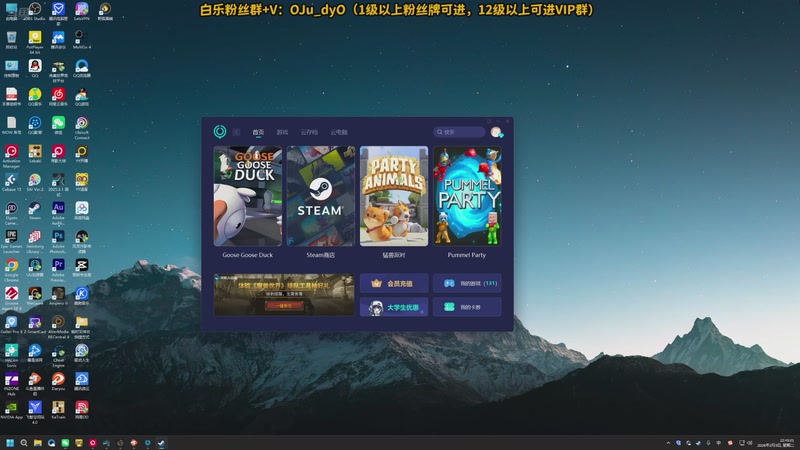Open the Adobe Audition desktop icon

click(58, 213)
